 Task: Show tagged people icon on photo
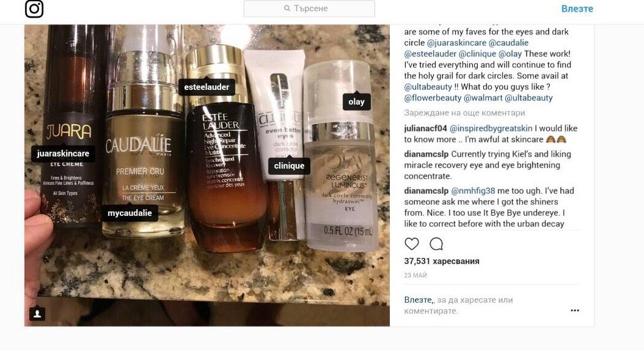pos(37,314)
